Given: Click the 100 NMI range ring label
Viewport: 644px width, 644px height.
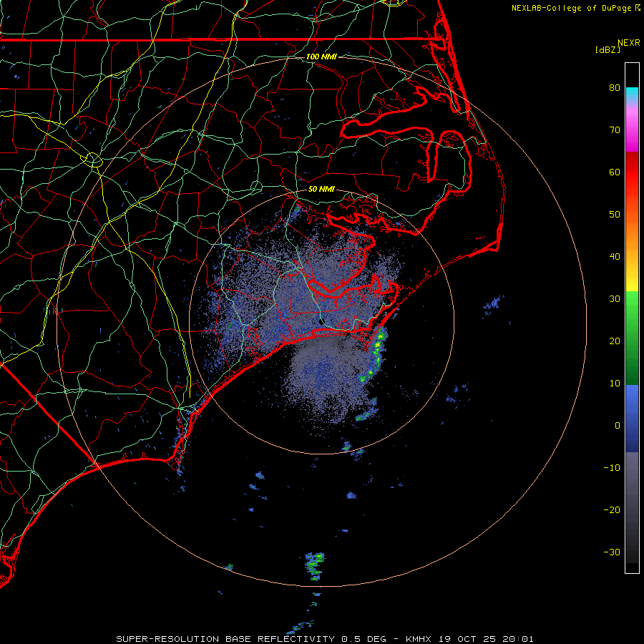Looking at the screenshot, I should point(321,57).
